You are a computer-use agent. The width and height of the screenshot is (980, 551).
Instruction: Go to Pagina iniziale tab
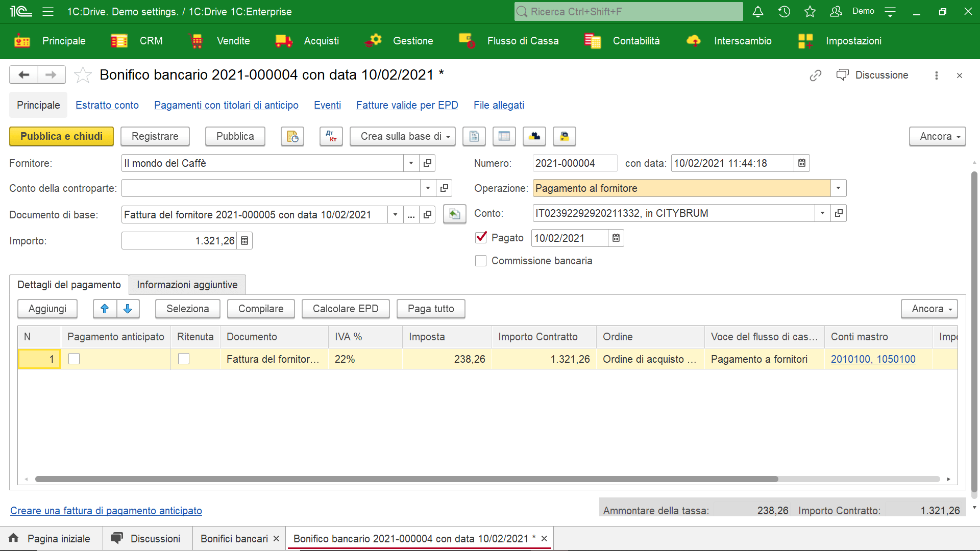(50, 539)
